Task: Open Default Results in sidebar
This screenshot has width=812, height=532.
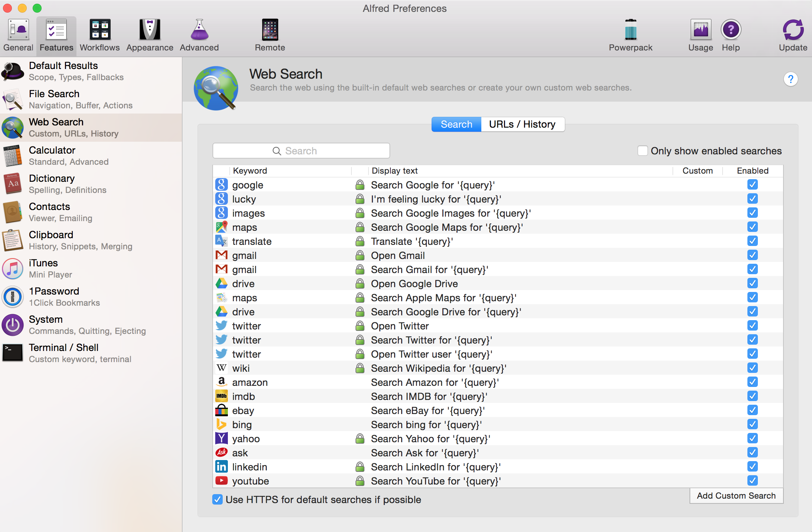Action: (x=91, y=71)
